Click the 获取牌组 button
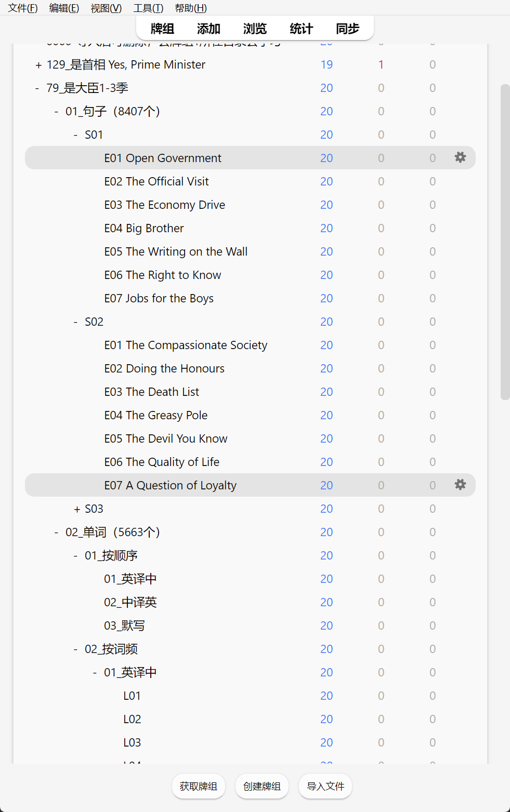Viewport: 510px width, 812px height. tap(199, 786)
